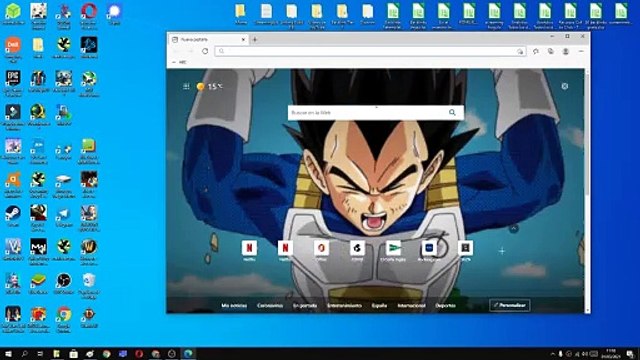Open Microsoft Store from the taskbar

73,353
